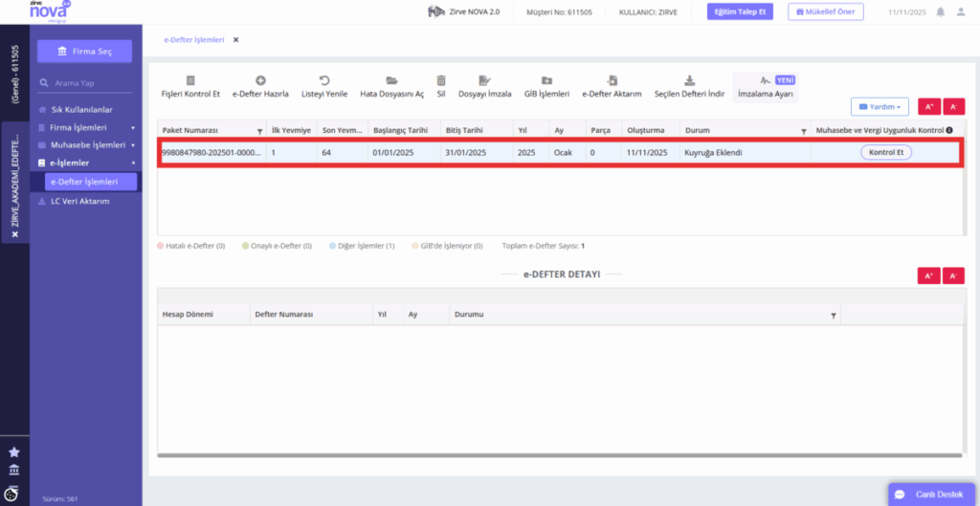Open notifications bell icon

[x=940, y=11]
